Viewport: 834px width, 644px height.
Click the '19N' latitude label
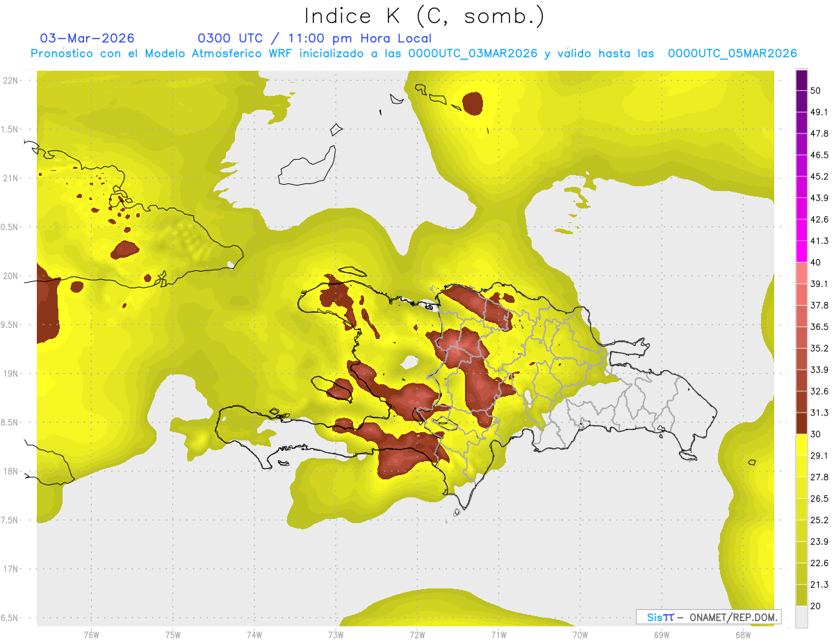click(10, 373)
